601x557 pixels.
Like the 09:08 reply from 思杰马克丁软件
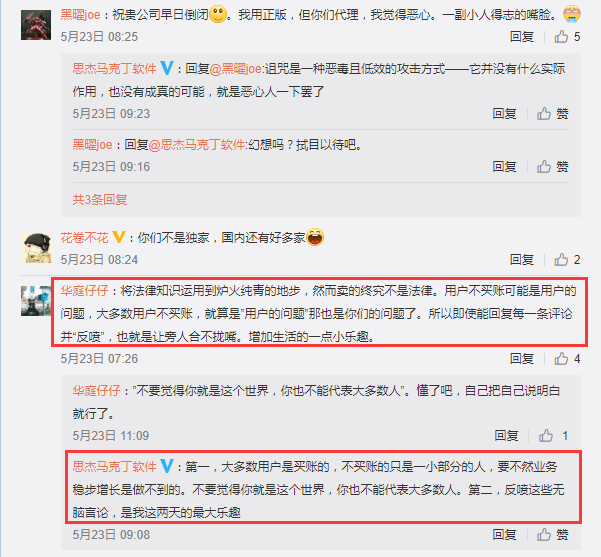pyautogui.click(x=552, y=535)
